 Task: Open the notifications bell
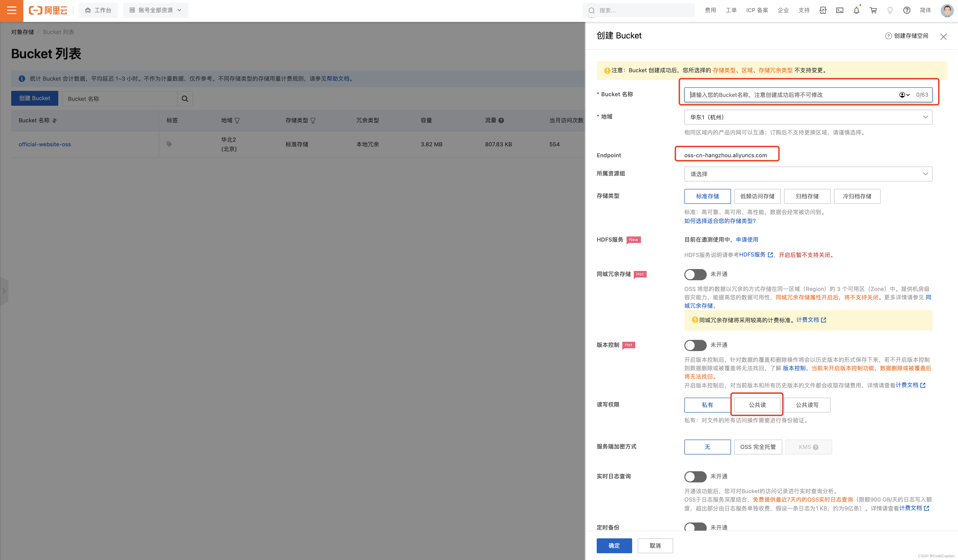(857, 10)
